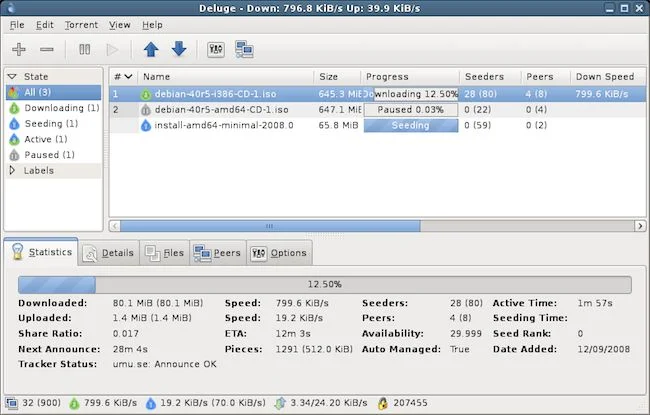
Task: Filter by Active (1) state
Action: click(x=53, y=139)
